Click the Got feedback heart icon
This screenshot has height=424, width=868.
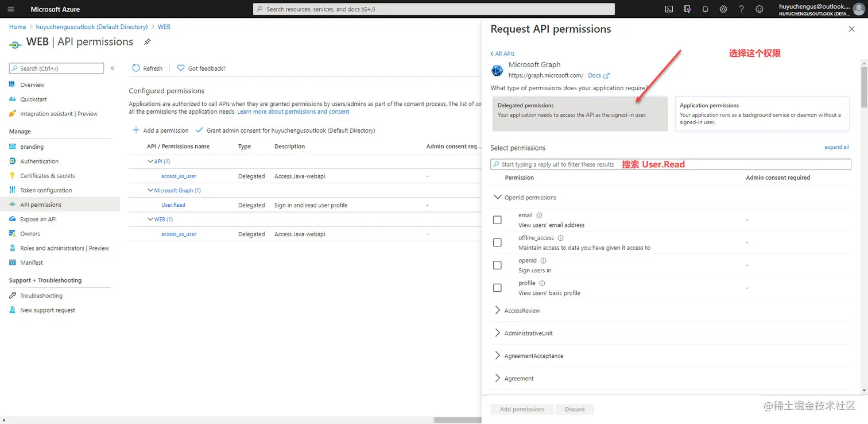coord(181,68)
